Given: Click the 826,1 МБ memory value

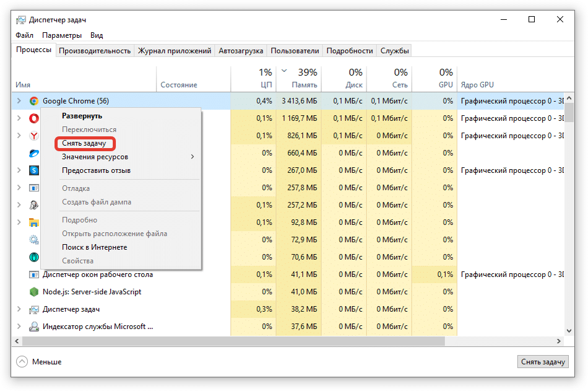Looking at the screenshot, I should [x=302, y=136].
